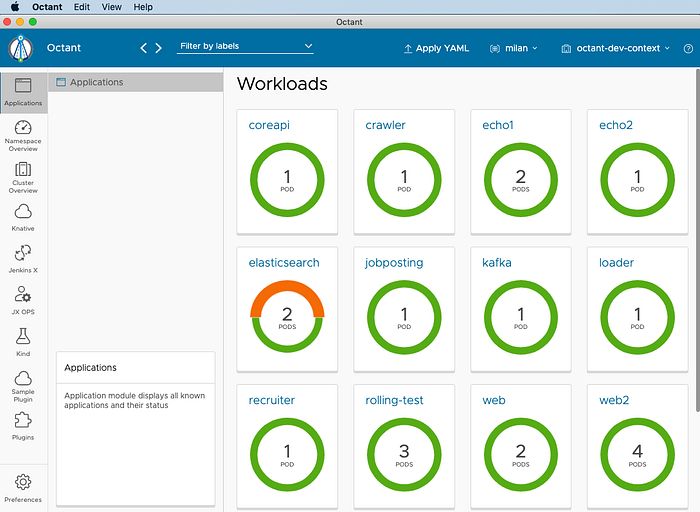
Task: Open the kafka workload link
Action: (497, 263)
